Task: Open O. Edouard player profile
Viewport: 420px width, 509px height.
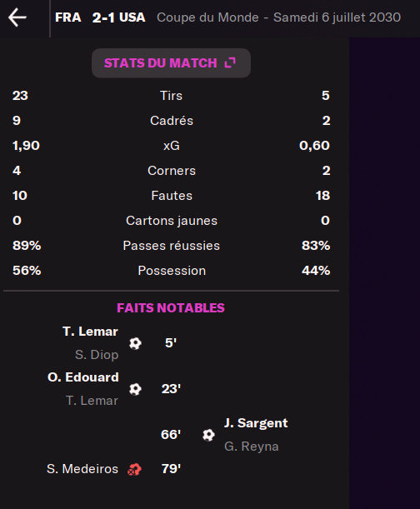Action: (x=83, y=377)
